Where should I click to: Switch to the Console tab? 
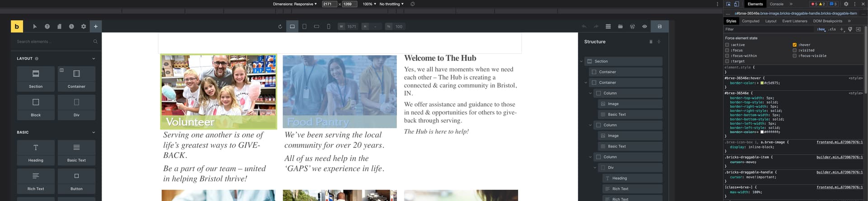pos(777,4)
